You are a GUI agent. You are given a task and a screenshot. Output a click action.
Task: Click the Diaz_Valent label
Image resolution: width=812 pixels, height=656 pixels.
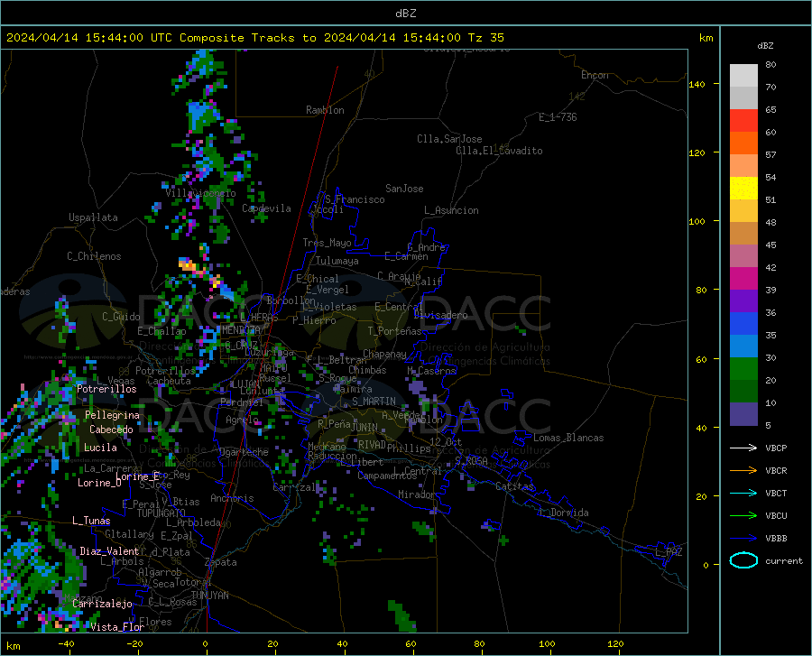(109, 551)
